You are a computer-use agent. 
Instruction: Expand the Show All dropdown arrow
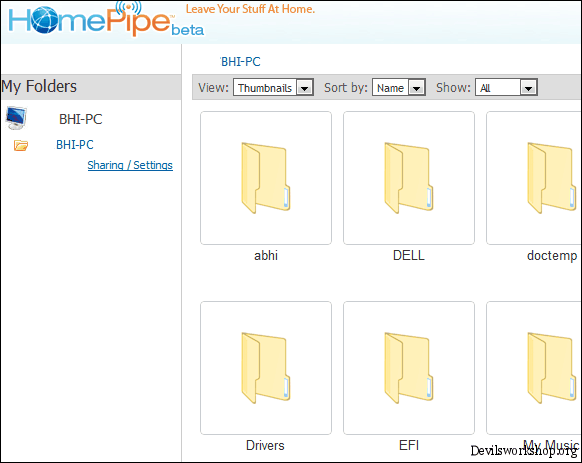pyautogui.click(x=528, y=88)
